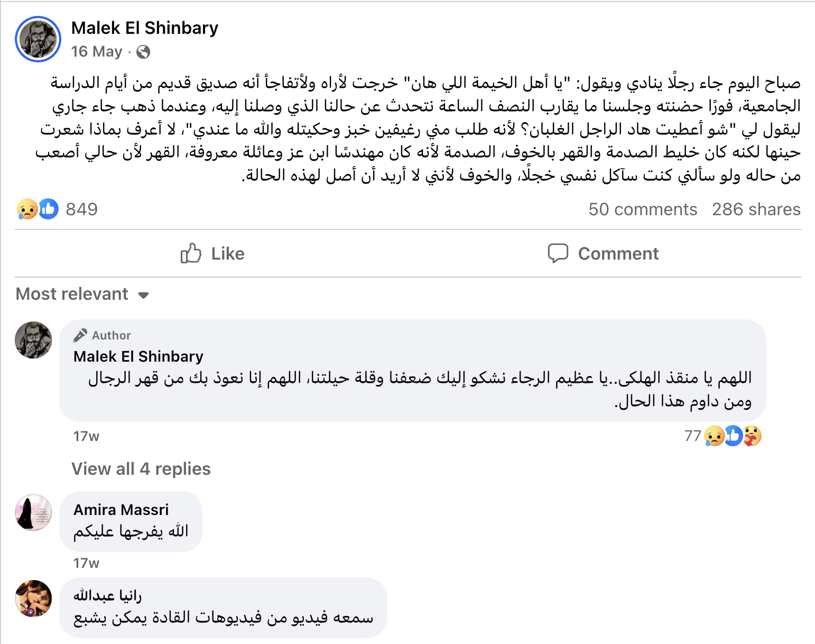Click the public globe audience icon
Screen dimensions: 815x644
pyautogui.click(x=143, y=52)
